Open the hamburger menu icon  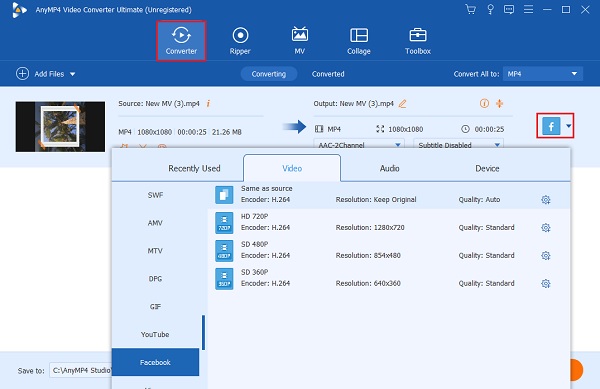(528, 9)
